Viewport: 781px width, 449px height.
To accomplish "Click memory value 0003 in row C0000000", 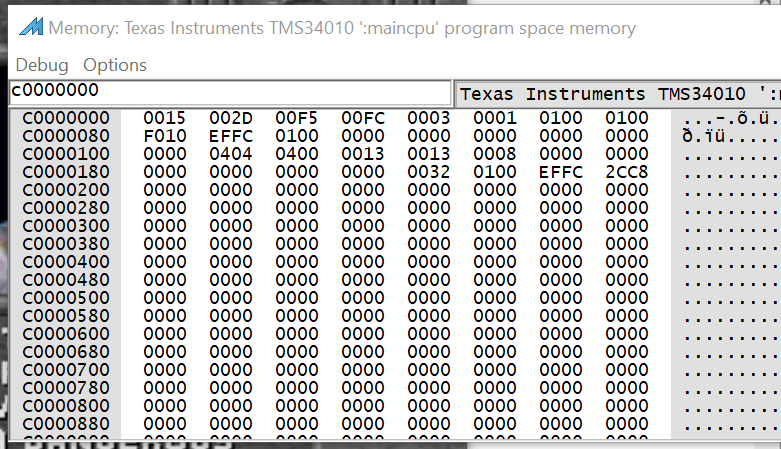I will coord(429,118).
